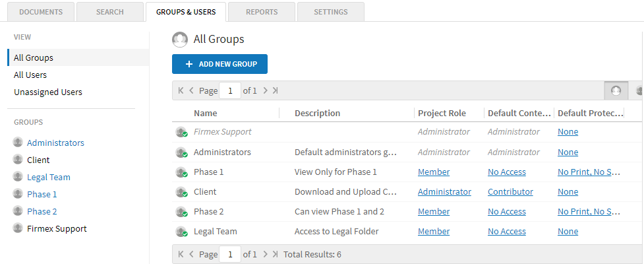Open Legal Team link in sidebar
This screenshot has width=644, height=264.
point(49,178)
